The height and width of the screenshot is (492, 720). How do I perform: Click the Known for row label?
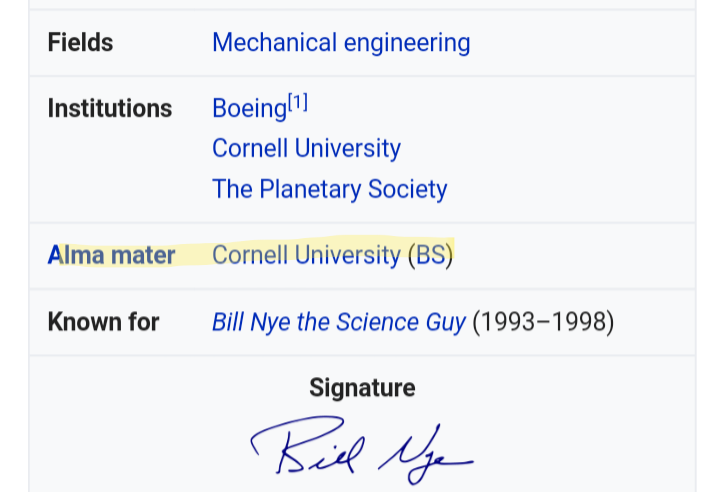[103, 322]
